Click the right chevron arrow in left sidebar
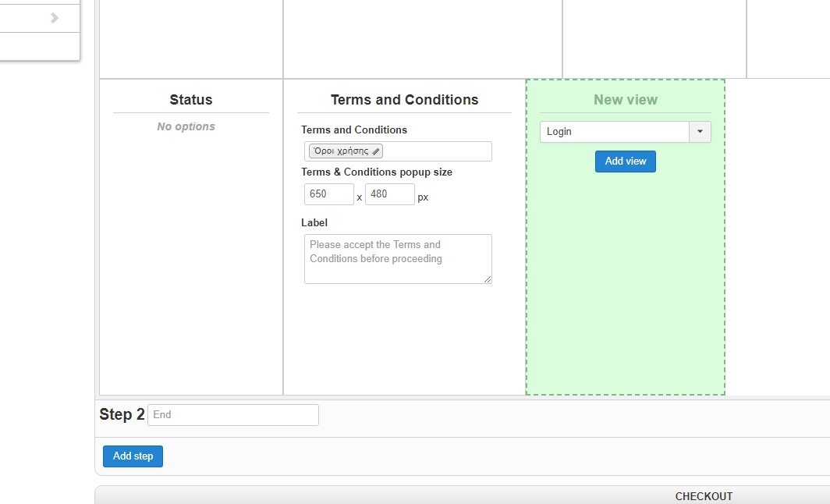This screenshot has width=830, height=504. [x=55, y=18]
